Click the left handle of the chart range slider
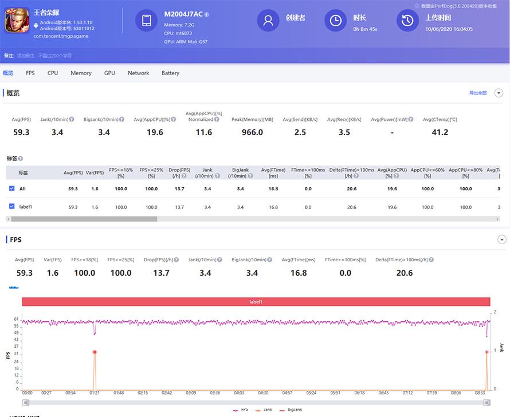This screenshot has height=420, width=510. click(x=25, y=403)
